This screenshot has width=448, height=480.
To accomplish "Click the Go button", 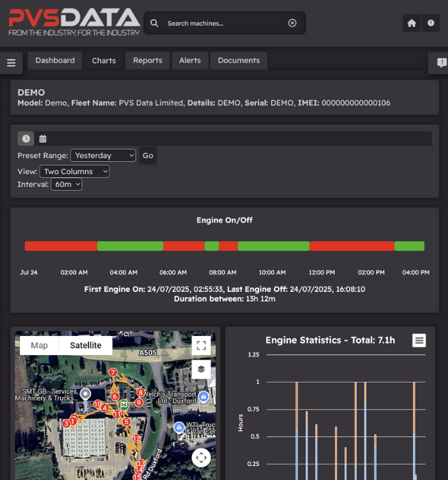I will (148, 156).
